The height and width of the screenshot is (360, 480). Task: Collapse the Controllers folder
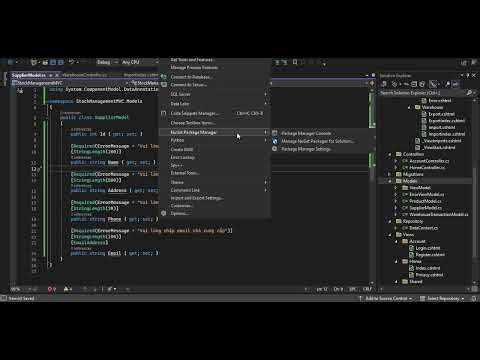(x=390, y=154)
